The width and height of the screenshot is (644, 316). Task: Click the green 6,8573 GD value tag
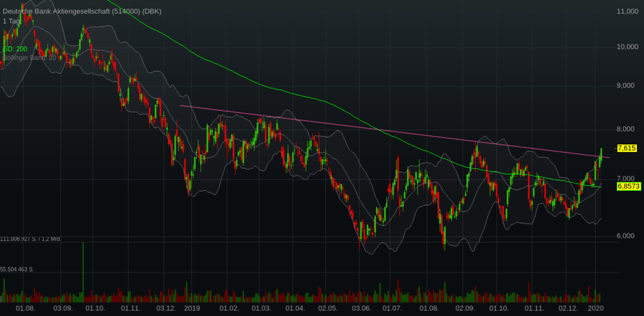[x=628, y=186]
